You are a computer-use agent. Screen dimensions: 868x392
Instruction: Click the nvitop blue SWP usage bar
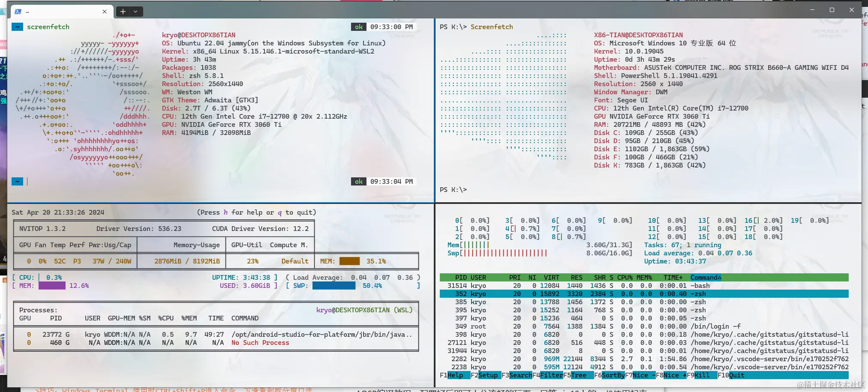click(x=334, y=286)
